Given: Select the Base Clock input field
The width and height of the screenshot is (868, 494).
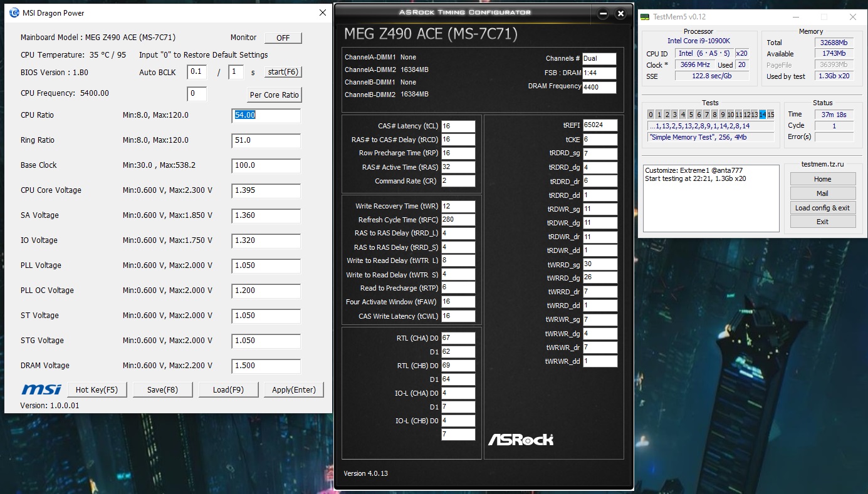Looking at the screenshot, I should tap(266, 165).
